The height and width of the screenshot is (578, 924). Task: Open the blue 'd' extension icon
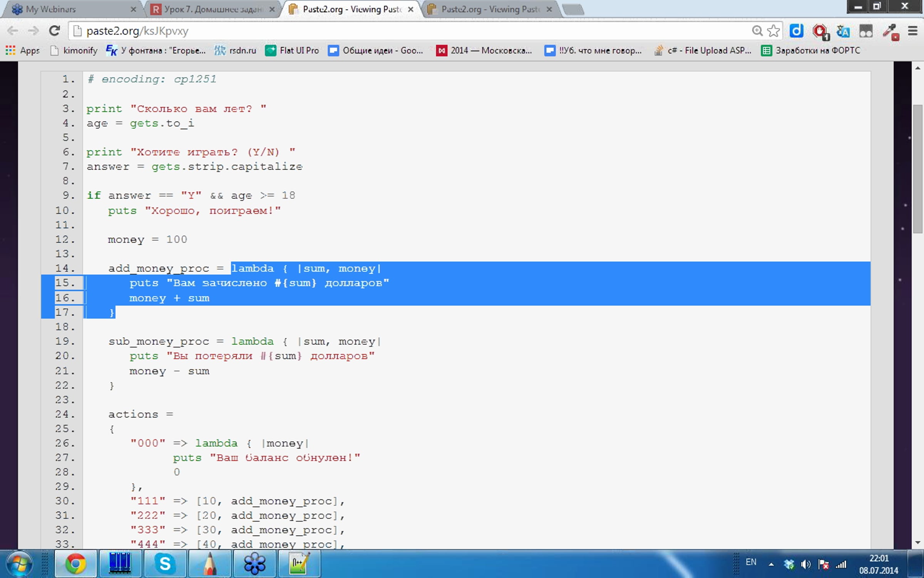click(x=796, y=31)
